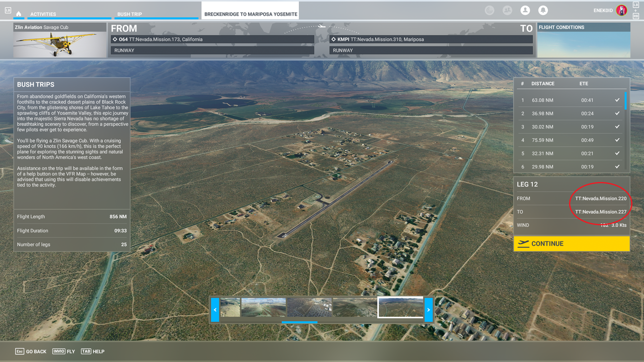Click checkmark on leg 3 row
Image resolution: width=644 pixels, height=362 pixels.
pyautogui.click(x=617, y=127)
